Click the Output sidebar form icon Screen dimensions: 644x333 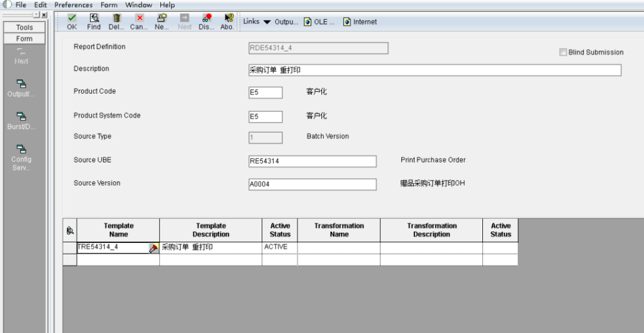click(21, 84)
